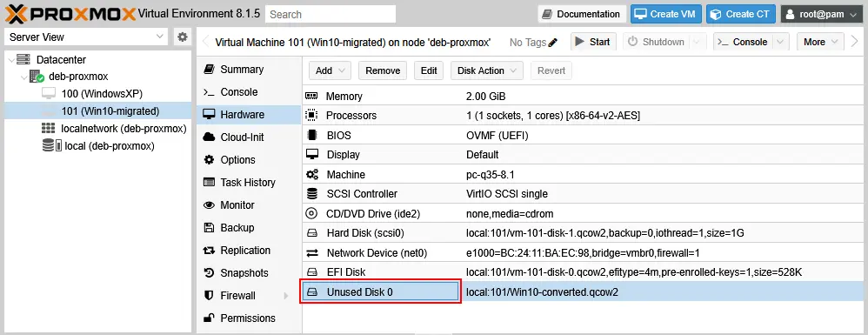Click the SCSI Controller database icon
The image size is (868, 335).
[x=311, y=194]
